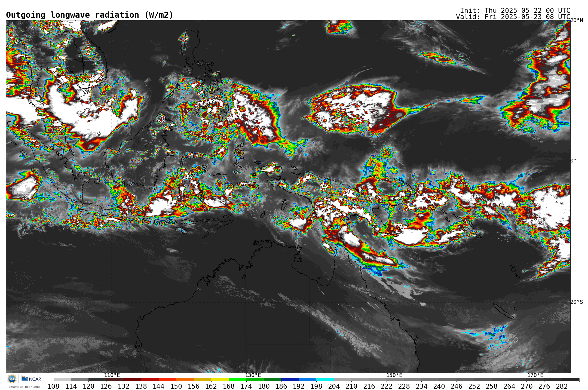Pick the bright red swatch between 144 and 150
The image size is (588, 390).
[167, 380]
